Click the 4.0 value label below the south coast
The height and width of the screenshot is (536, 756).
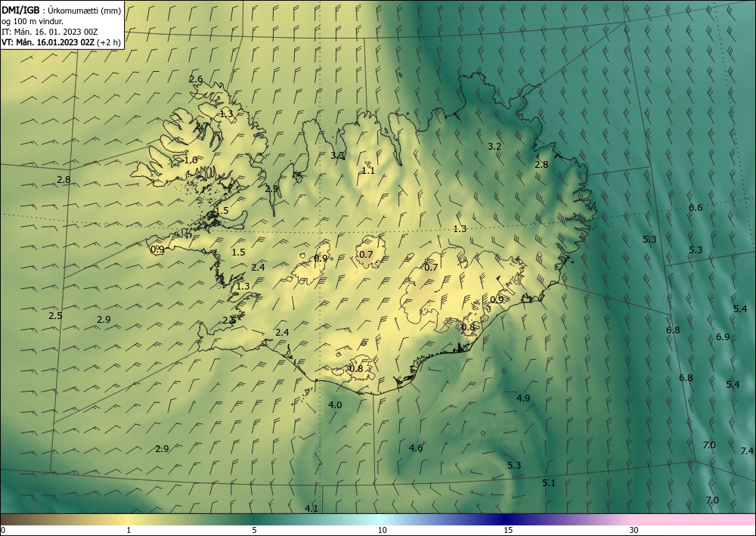(x=335, y=404)
